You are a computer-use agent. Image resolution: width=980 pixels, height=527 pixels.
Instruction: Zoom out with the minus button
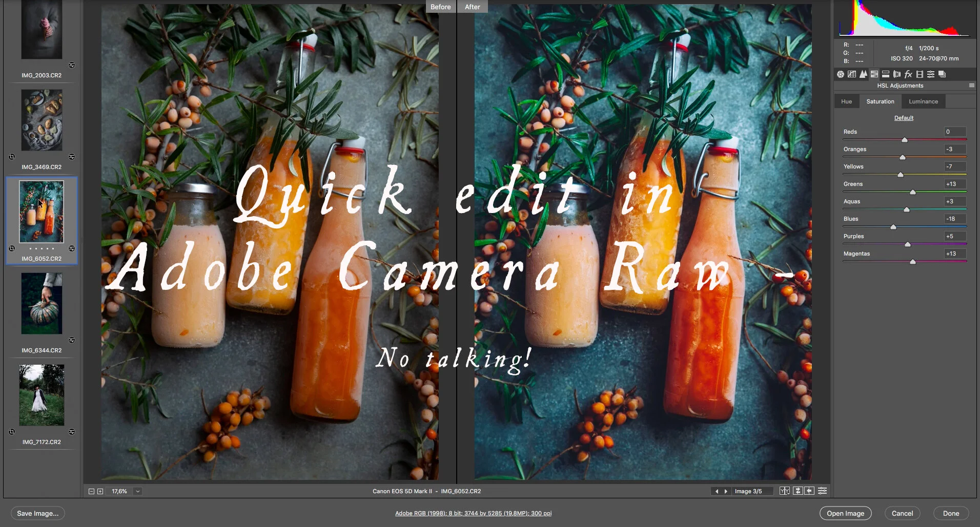91,491
